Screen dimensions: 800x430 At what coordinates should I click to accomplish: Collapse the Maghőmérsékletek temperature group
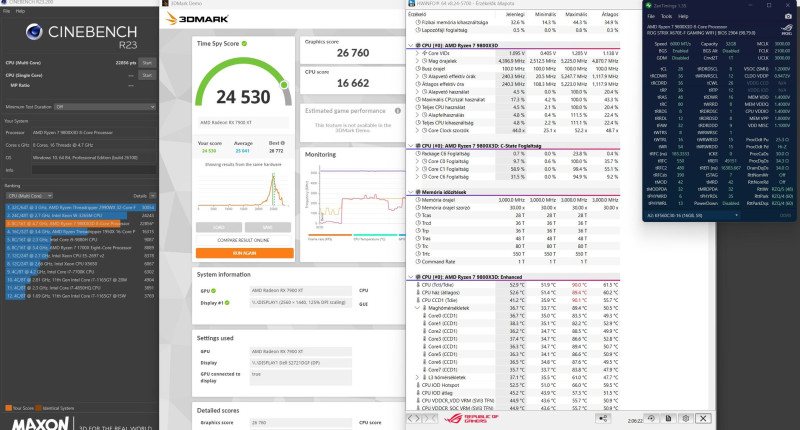coord(417,308)
